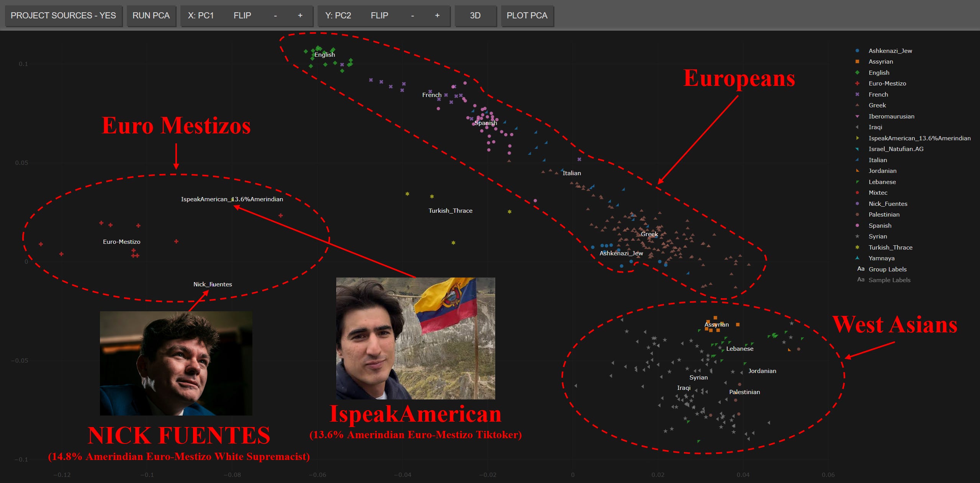This screenshot has width=980, height=483.
Task: Click the IspeakAmerican_13.6%Amerindian plot label
Action: click(x=232, y=199)
